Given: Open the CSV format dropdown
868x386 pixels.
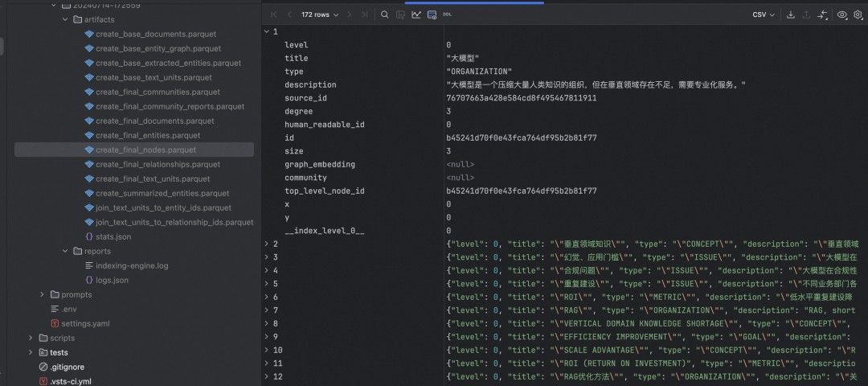Looking at the screenshot, I should pos(764,15).
